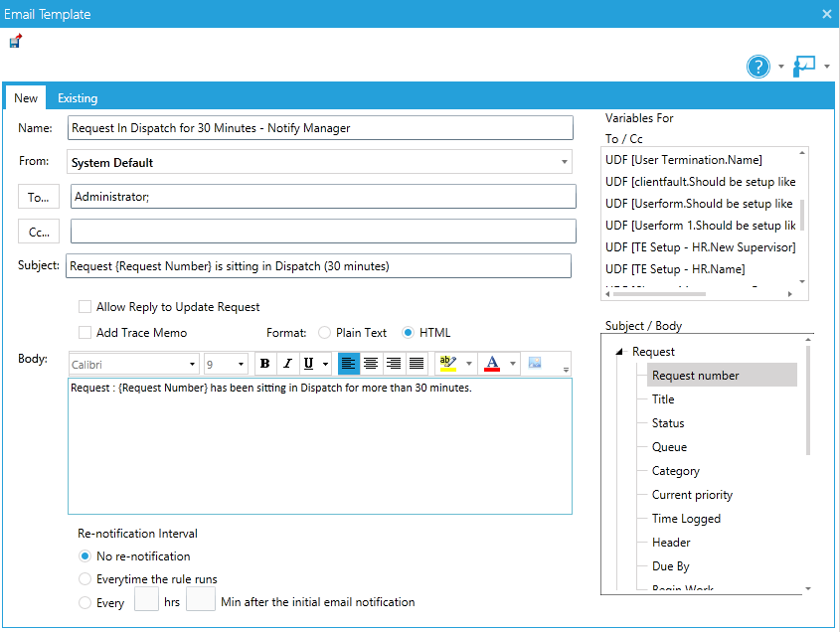Apply underline formatting to body text
Image resolution: width=840 pixels, height=632 pixels.
tap(309, 363)
